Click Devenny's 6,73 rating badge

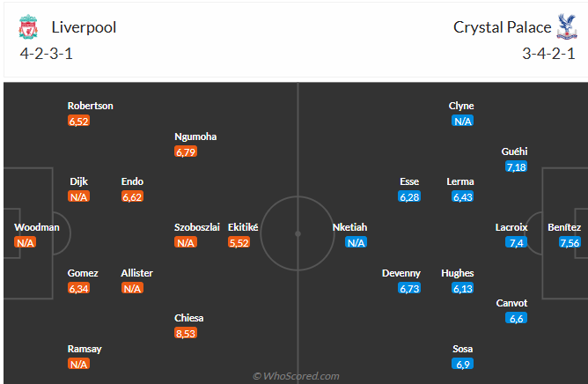coord(409,288)
